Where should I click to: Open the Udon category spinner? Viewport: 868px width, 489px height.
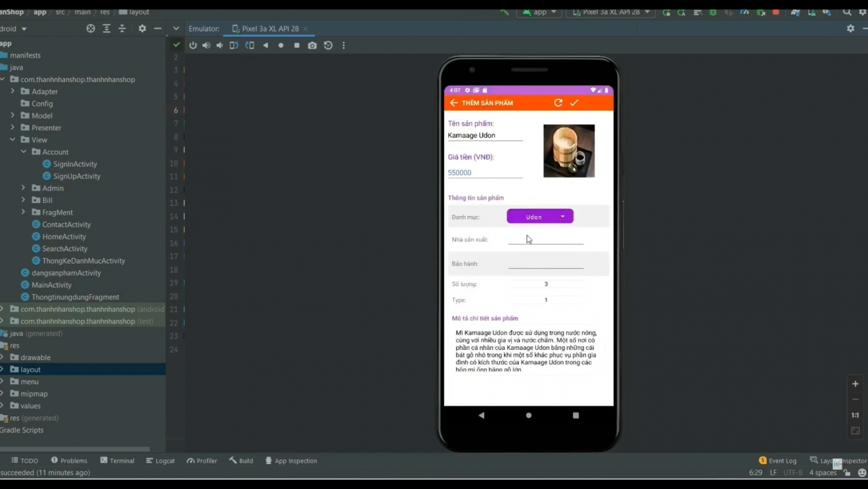[540, 217]
